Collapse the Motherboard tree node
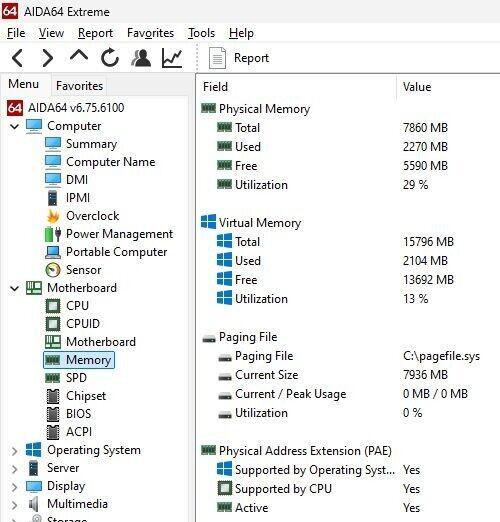The width and height of the screenshot is (500, 522). click(14, 288)
